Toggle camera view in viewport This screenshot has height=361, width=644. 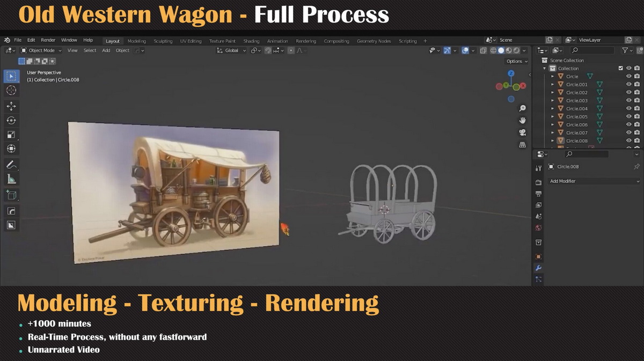click(522, 132)
